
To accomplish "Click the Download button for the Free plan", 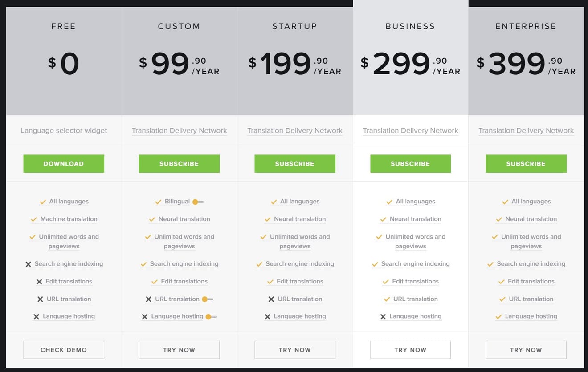I will point(64,164).
